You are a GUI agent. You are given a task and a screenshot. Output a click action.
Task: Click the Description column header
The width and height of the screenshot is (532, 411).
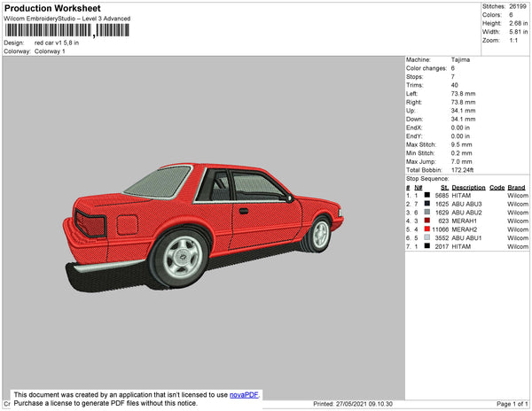pyautogui.click(x=468, y=188)
